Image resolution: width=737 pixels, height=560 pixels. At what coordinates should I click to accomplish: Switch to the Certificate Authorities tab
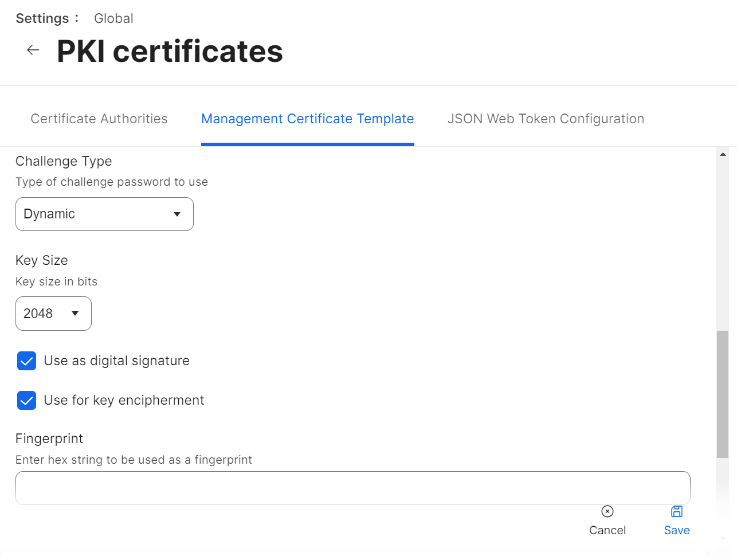(99, 119)
